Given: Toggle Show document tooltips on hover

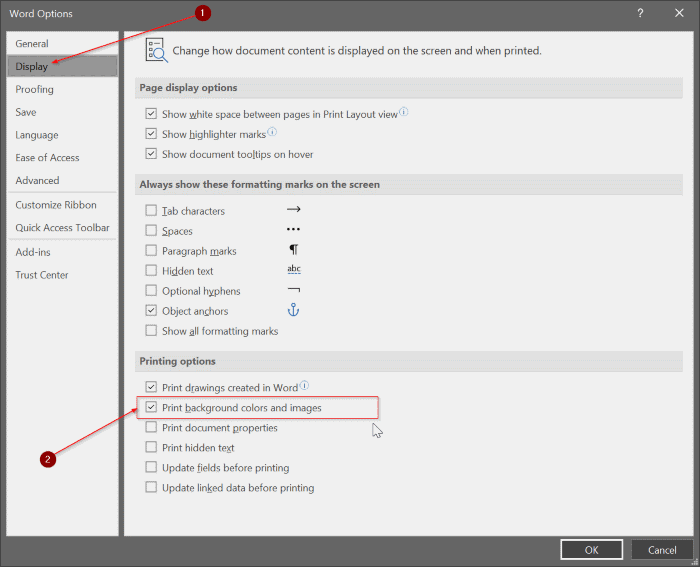Looking at the screenshot, I should [x=151, y=154].
